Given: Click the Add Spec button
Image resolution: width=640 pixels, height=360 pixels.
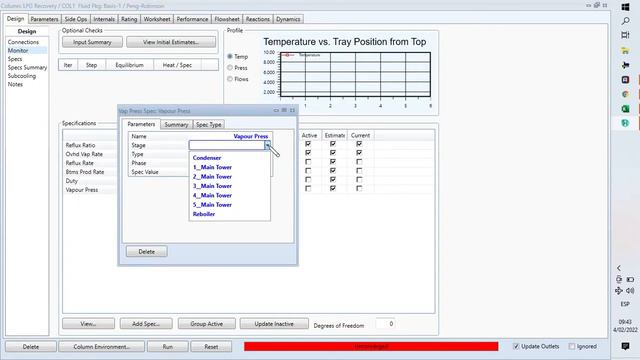Looking at the screenshot, I should [146, 324].
